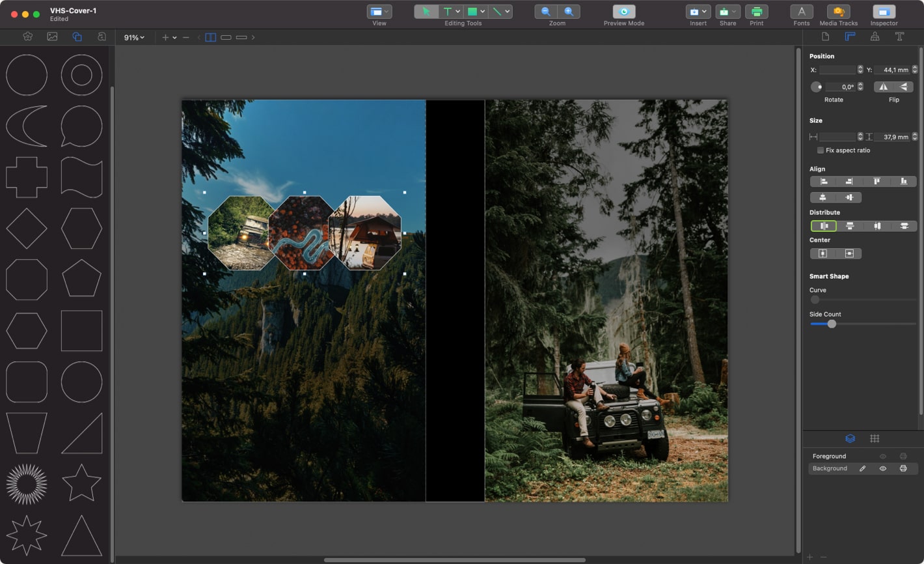Align selected objects to top edges
This screenshot has height=564, width=924.
[876, 182]
